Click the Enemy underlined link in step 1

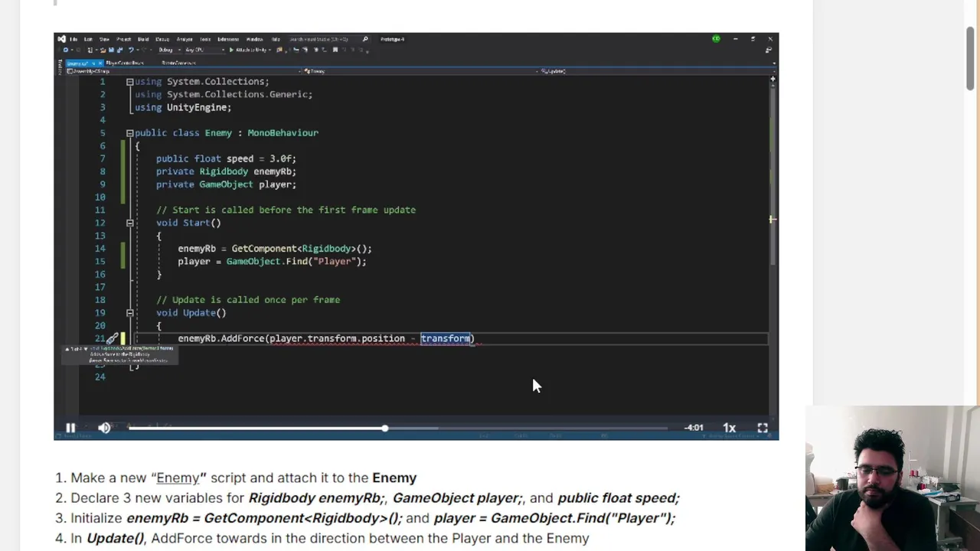(x=178, y=478)
